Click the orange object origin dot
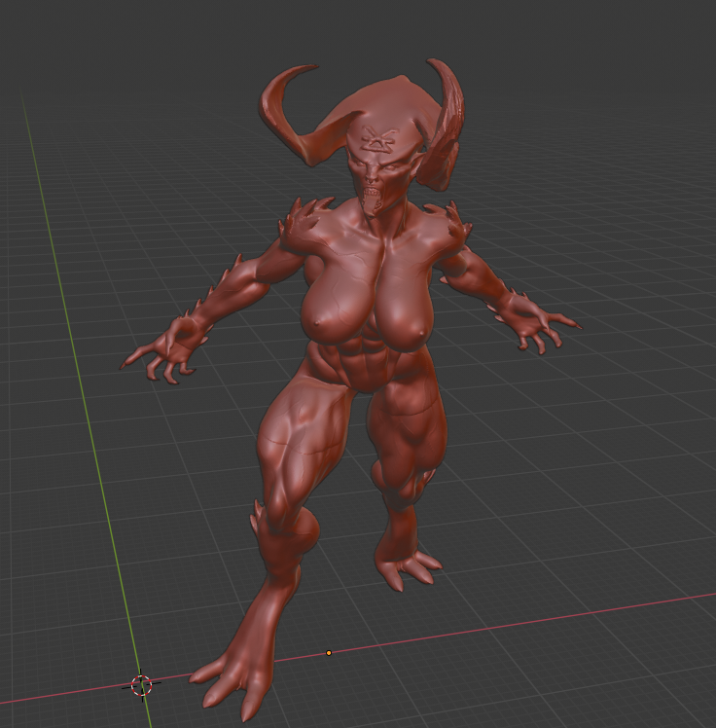This screenshot has width=716, height=728. (x=329, y=653)
